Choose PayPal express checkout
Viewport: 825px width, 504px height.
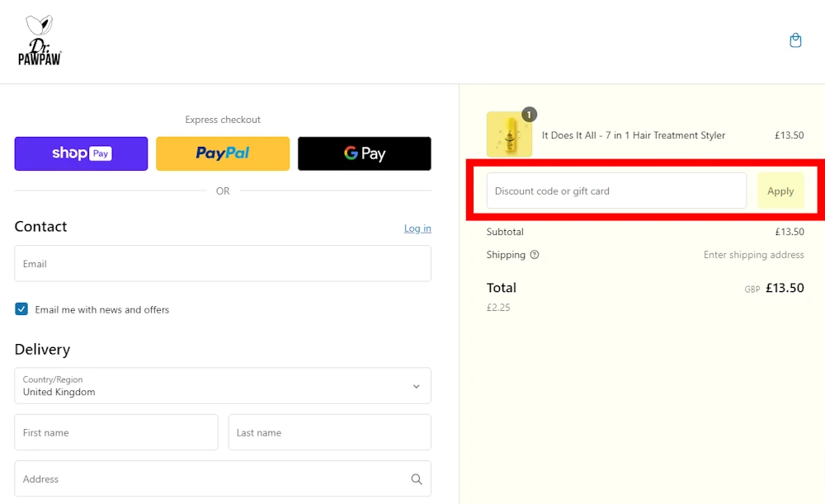pos(223,153)
